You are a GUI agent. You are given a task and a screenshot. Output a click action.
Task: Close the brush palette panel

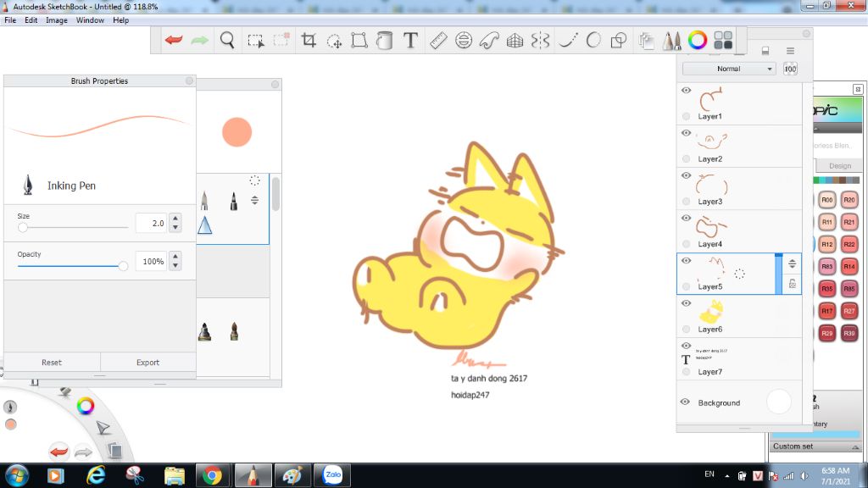275,84
